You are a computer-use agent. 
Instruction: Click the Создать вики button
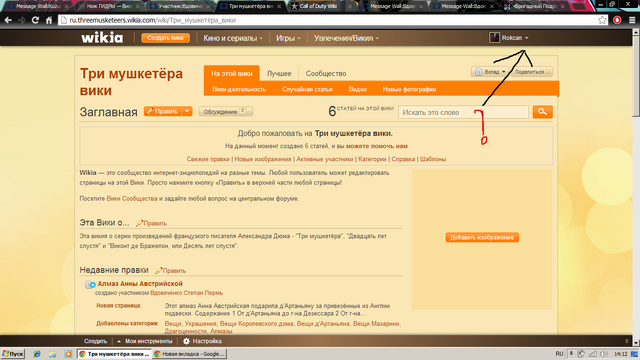click(x=165, y=38)
